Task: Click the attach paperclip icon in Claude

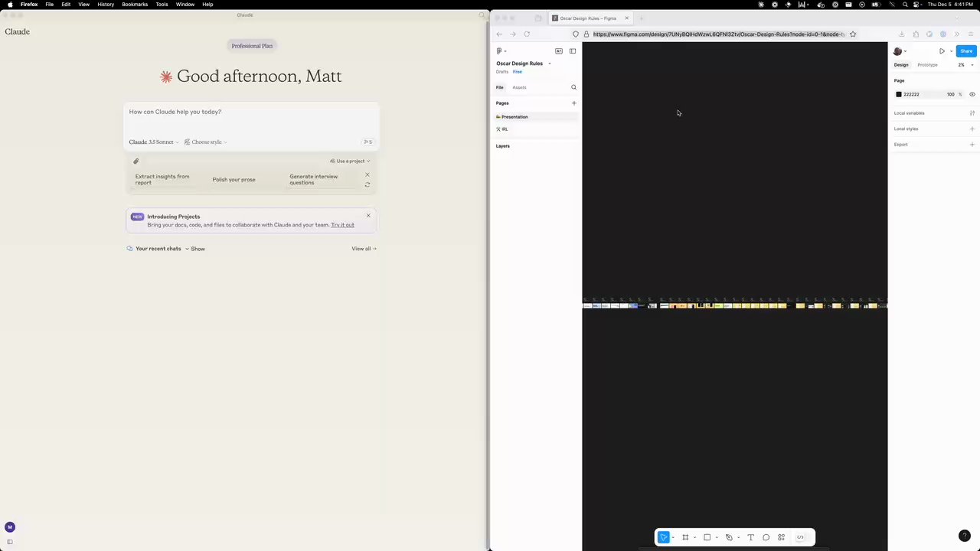Action: tap(136, 161)
